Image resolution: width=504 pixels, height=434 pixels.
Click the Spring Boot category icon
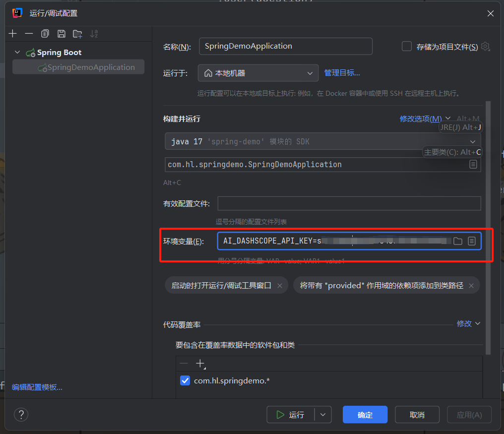[31, 53]
